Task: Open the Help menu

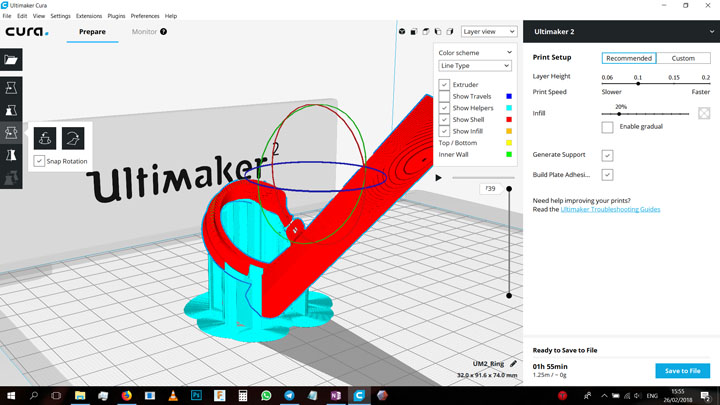Action: pos(171,16)
